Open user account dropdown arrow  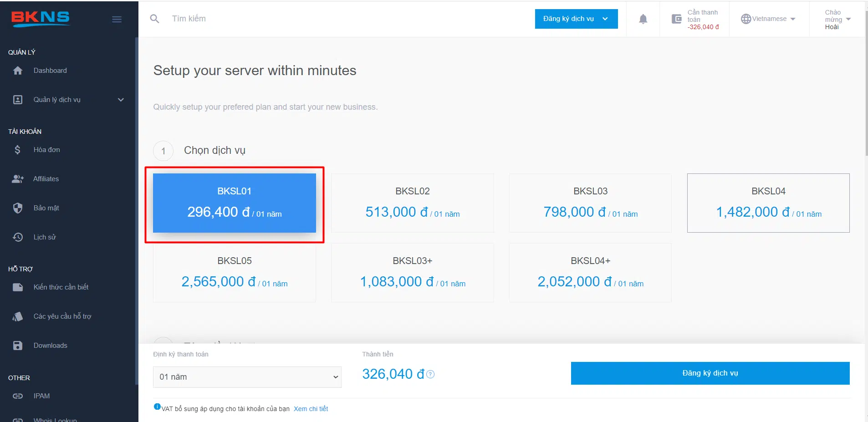(x=848, y=19)
